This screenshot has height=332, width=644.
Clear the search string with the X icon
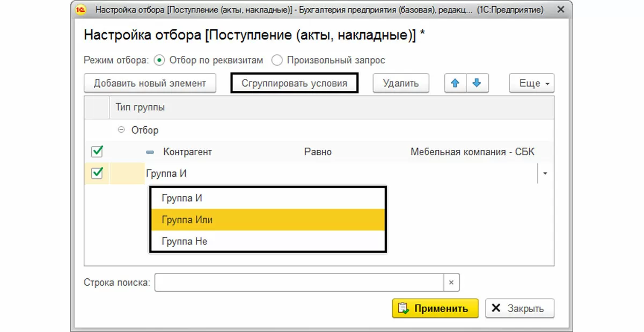451,283
